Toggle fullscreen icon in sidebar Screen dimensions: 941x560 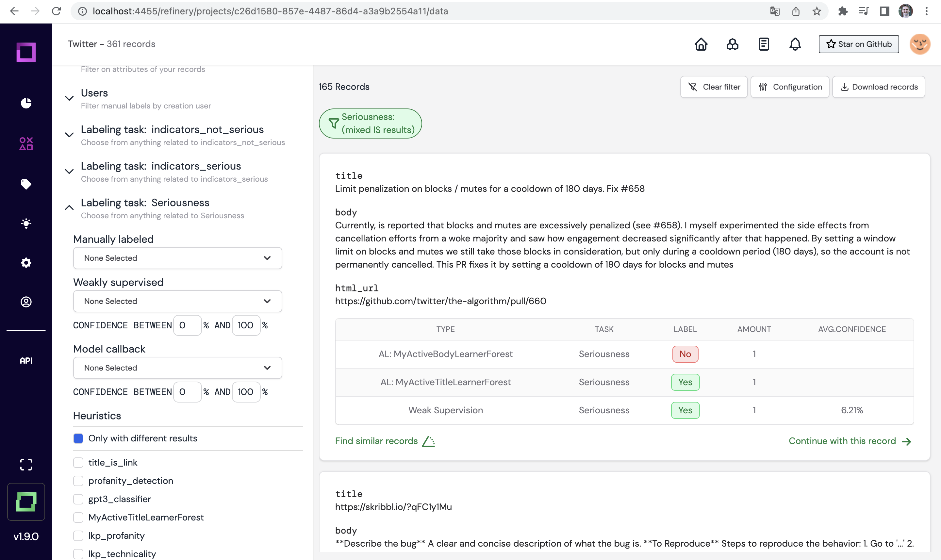(x=26, y=465)
